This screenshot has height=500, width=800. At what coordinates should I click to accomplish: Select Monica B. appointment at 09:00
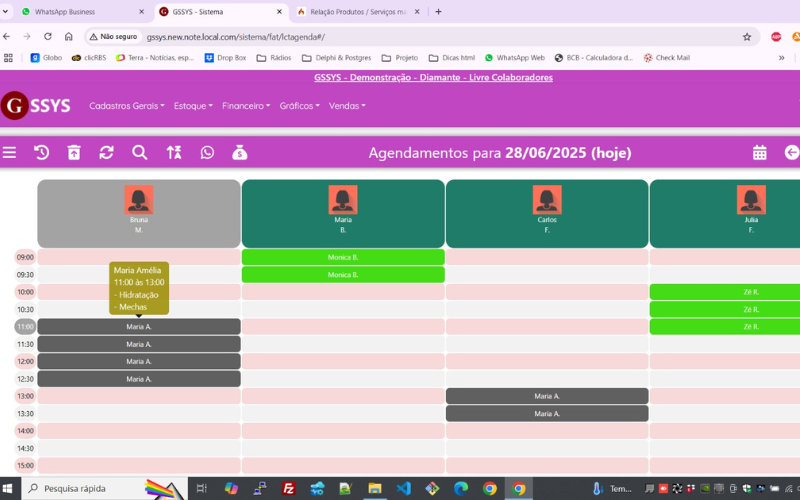[343, 257]
